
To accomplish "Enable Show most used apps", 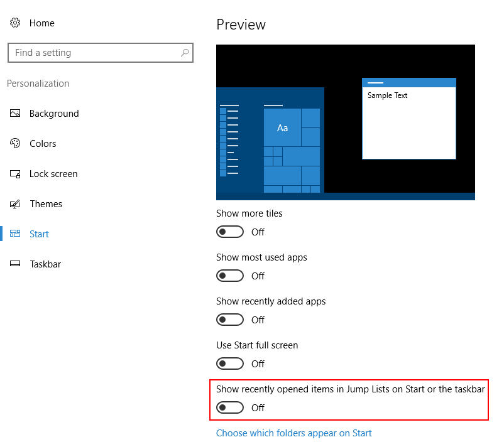I will (230, 276).
